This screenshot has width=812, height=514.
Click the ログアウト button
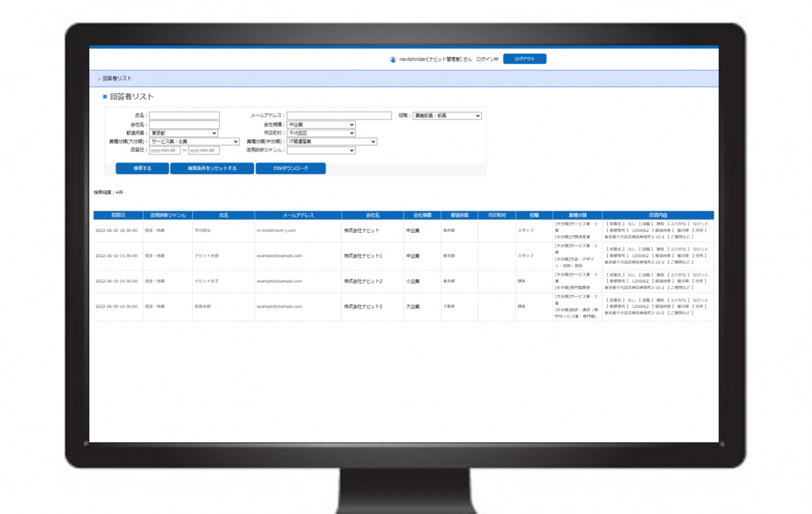(524, 59)
